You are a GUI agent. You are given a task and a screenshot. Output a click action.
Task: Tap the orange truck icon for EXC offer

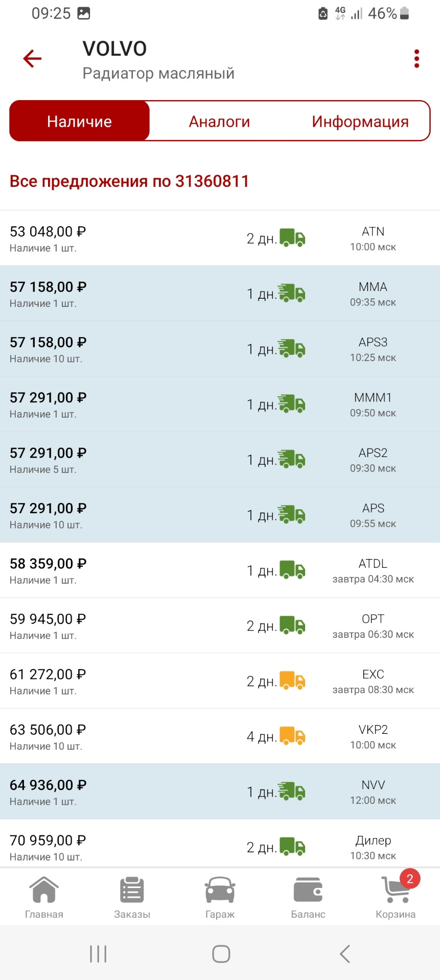(x=292, y=681)
